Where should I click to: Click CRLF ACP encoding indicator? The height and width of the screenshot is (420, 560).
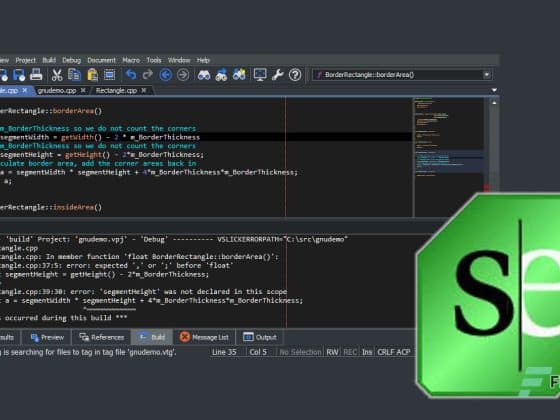click(394, 352)
